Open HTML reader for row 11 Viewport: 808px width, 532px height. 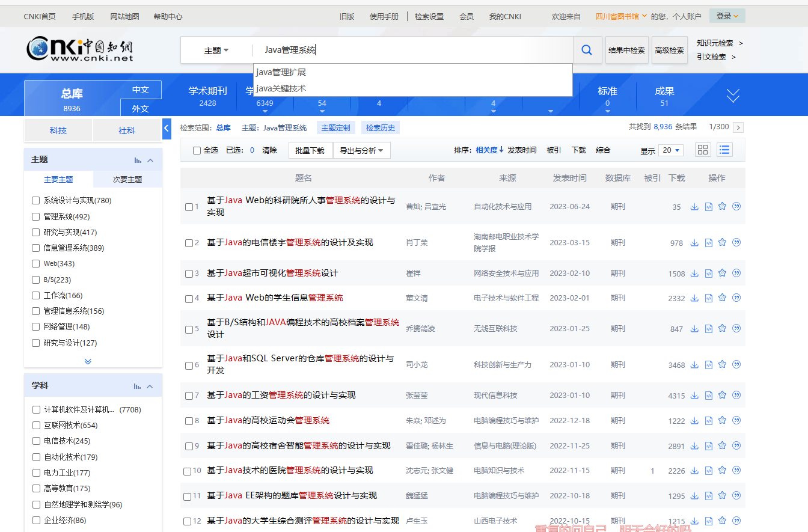tap(708, 496)
